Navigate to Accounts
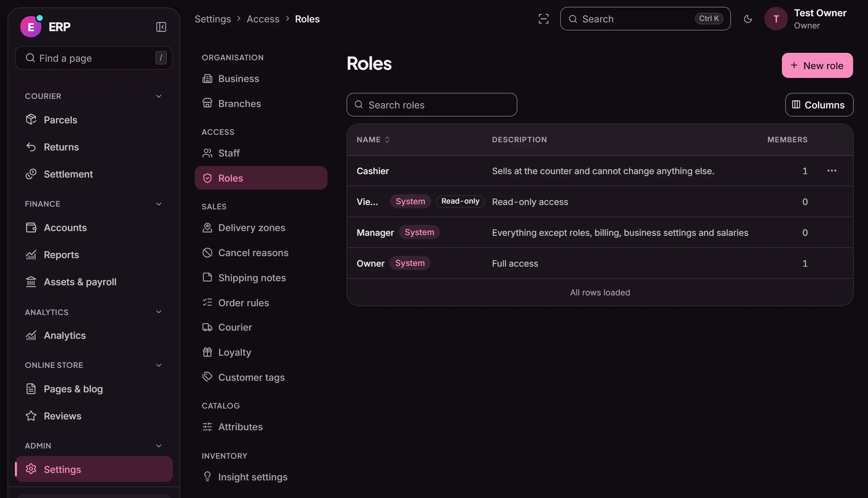Screen dimensions: 868x498 pos(94,228)
